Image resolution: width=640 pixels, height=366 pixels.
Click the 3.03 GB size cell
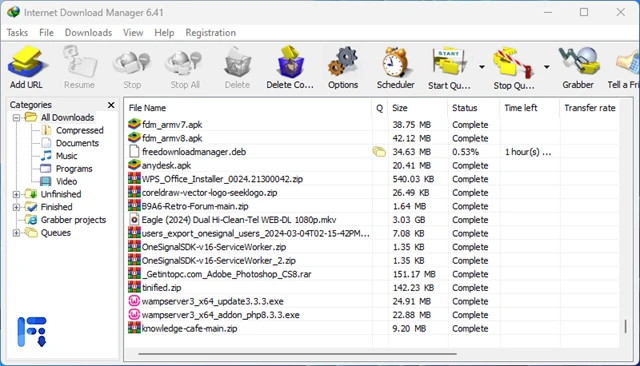point(409,220)
